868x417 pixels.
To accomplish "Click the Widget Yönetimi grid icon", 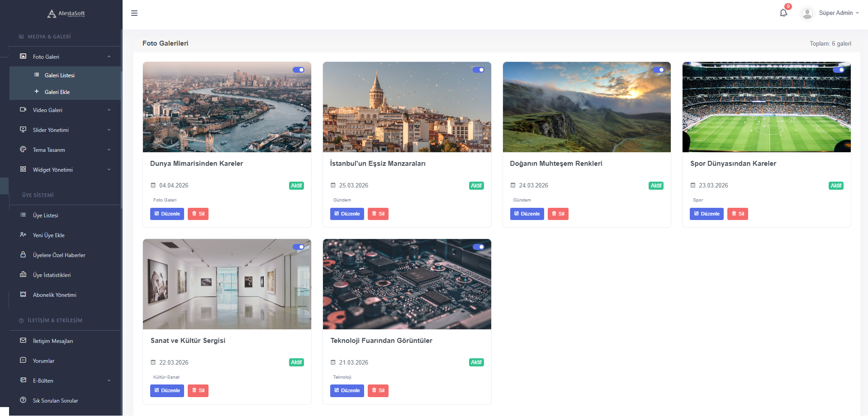I will tap(23, 169).
